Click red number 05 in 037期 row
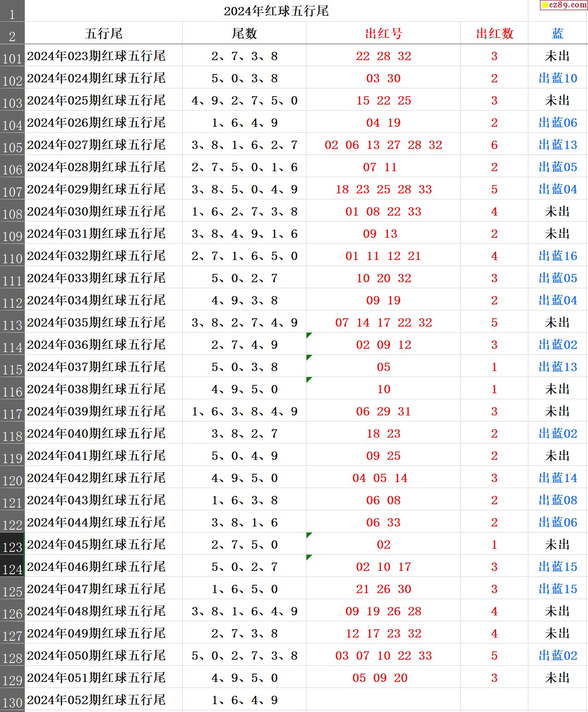Screen dimensions: 588x712 [383, 367]
